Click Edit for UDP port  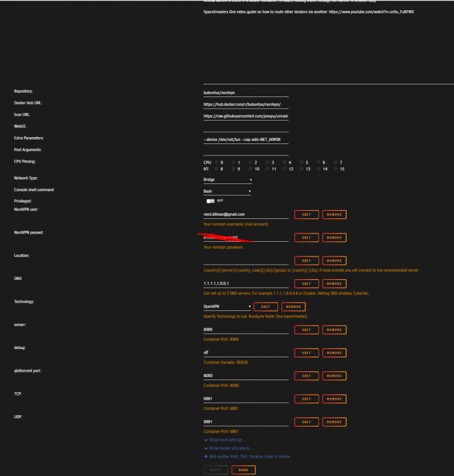(x=307, y=422)
